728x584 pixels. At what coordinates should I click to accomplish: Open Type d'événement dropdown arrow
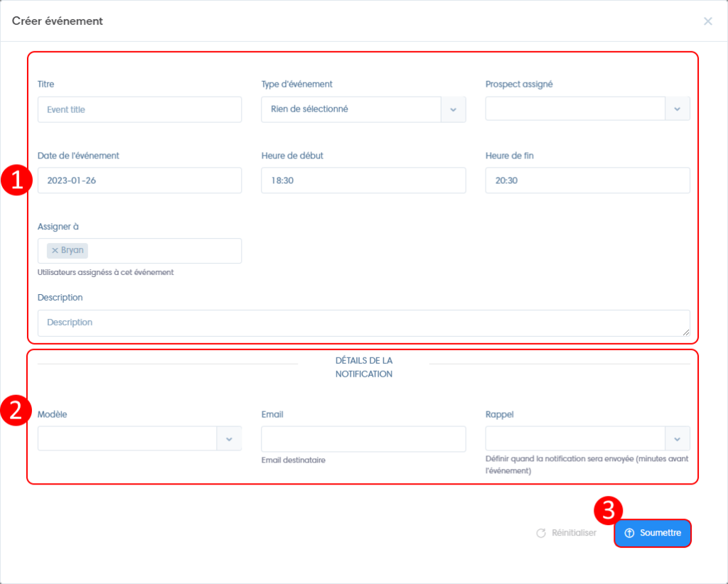click(x=453, y=109)
